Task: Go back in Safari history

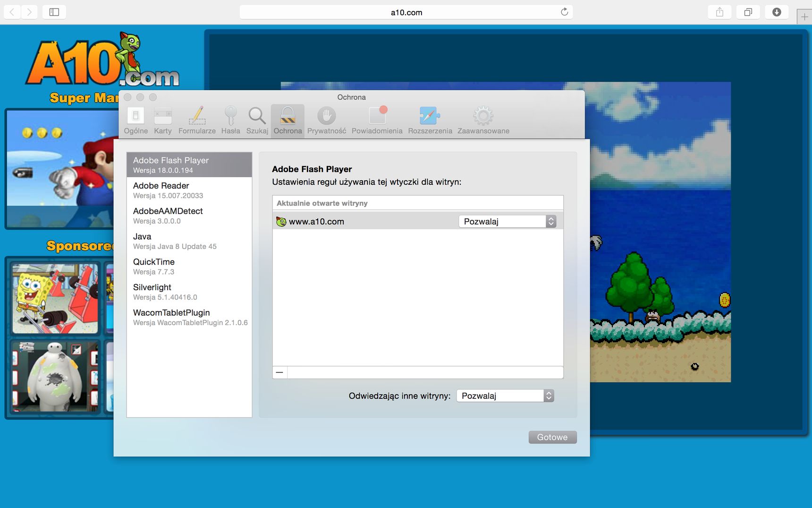Action: click(12, 12)
